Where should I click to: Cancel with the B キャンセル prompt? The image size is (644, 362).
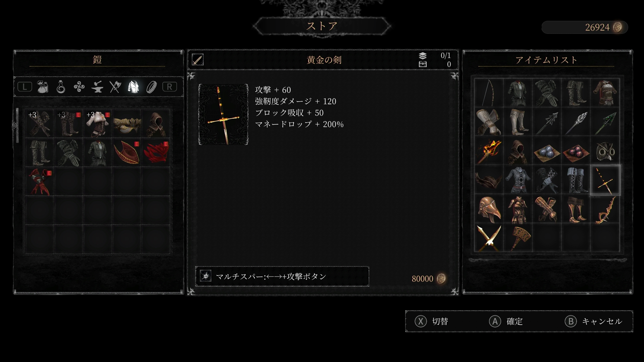tap(593, 321)
